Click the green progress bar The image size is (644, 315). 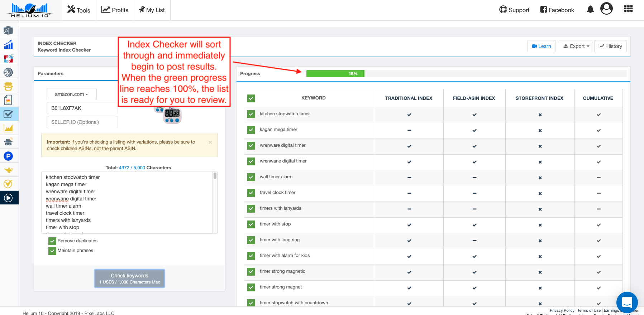pyautogui.click(x=335, y=74)
